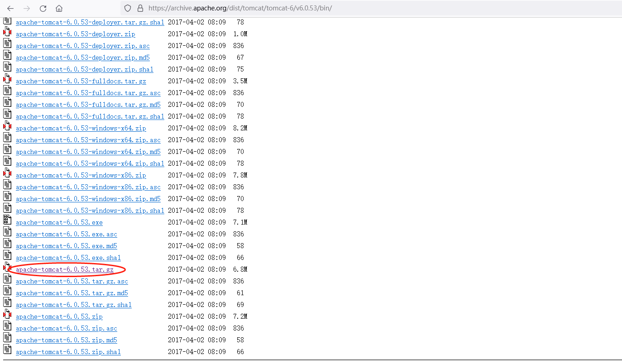Open apache-tomcat-6.0.53-windows-x86.zip.md5 link
Screen dimensions: 622x364
(88, 199)
